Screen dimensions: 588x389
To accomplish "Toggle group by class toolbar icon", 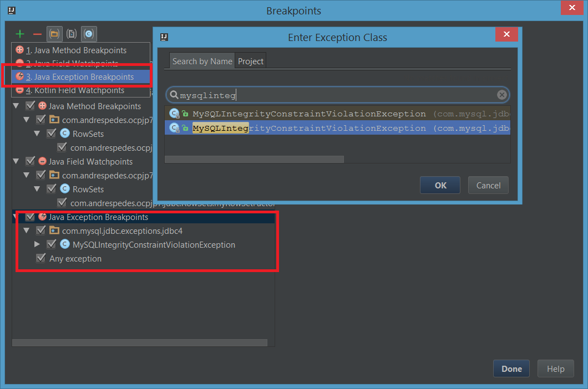I will coord(89,34).
